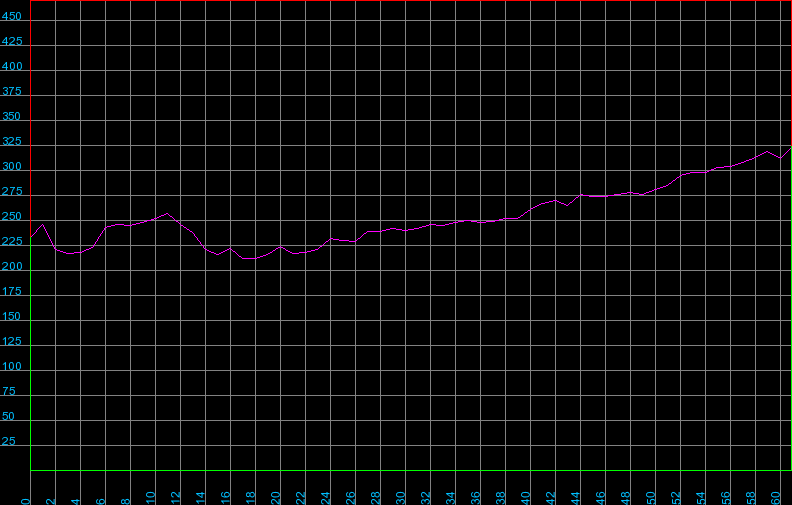Select the 125 vertical axis label
The height and width of the screenshot is (505, 792).
pyautogui.click(x=12, y=341)
